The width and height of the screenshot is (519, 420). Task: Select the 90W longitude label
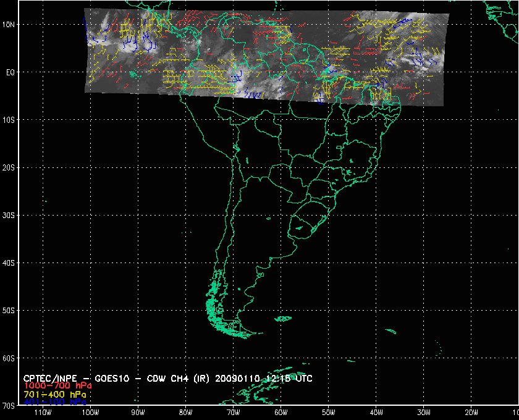click(x=138, y=413)
